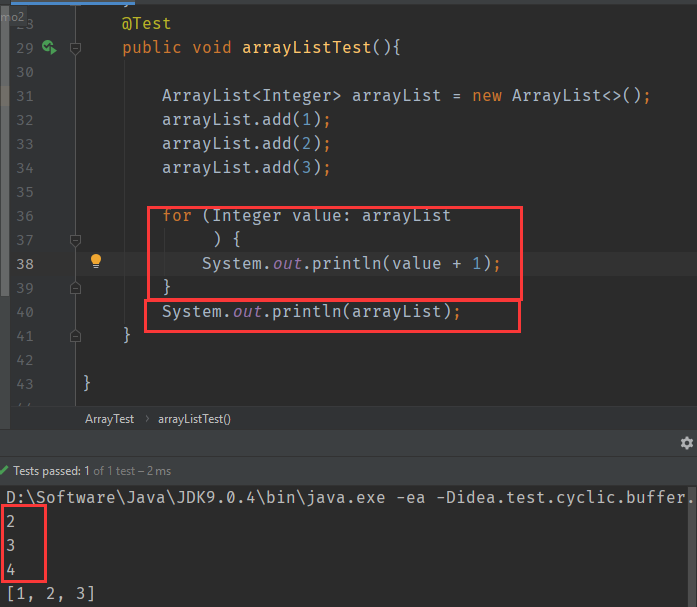Click fold end marker at line 41
Viewport: 697px width, 607px height.
click(76, 336)
